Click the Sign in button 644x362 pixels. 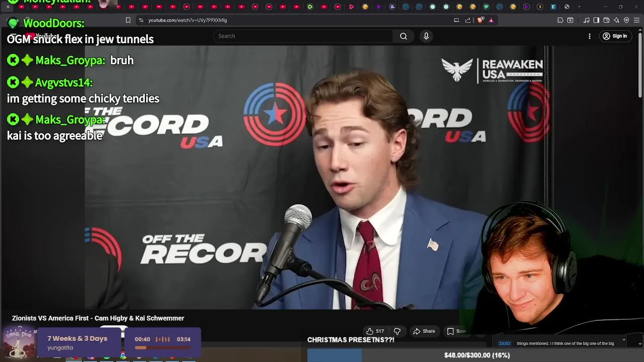pos(615,36)
